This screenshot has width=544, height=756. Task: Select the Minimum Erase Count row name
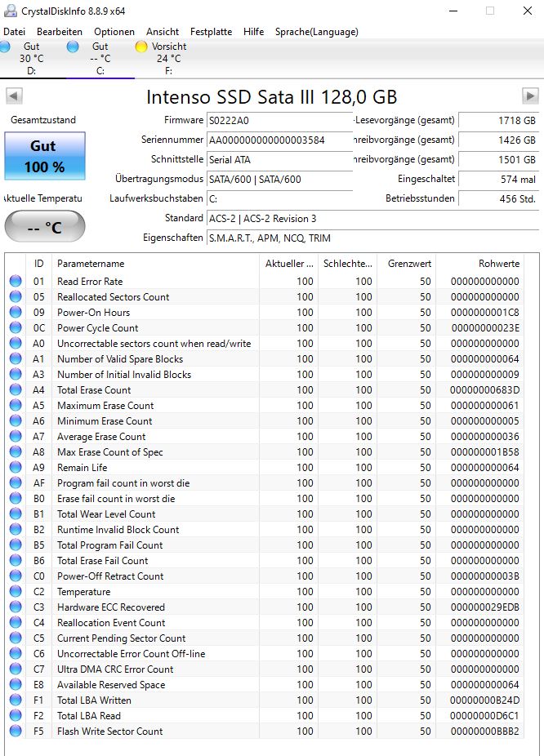tap(105, 421)
